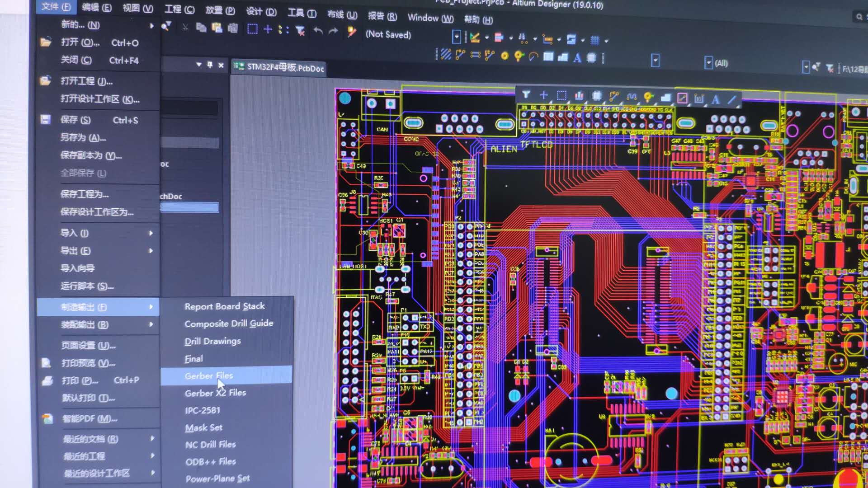Click the place pad icon in utilities toolbar
Viewport: 868px width, 488px height.
(505, 56)
